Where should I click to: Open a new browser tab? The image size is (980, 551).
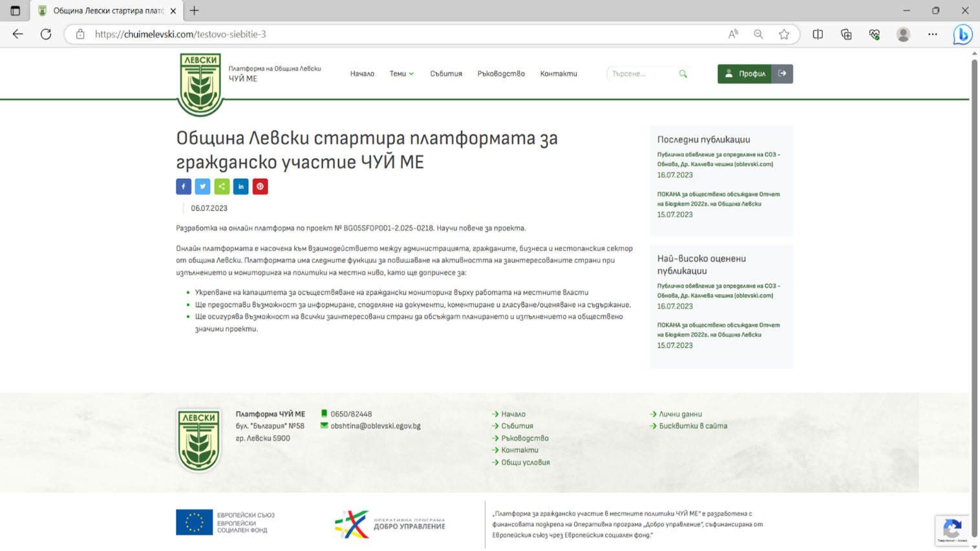(195, 10)
